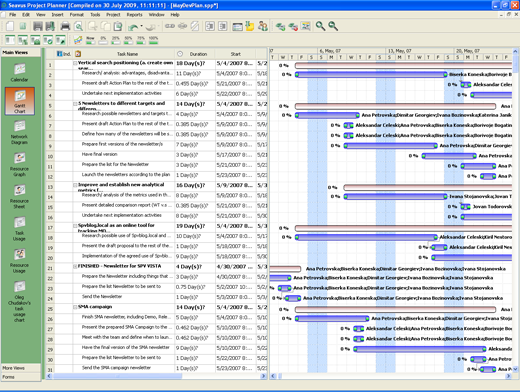Open the Undo dropdown arrow

click(141, 26)
